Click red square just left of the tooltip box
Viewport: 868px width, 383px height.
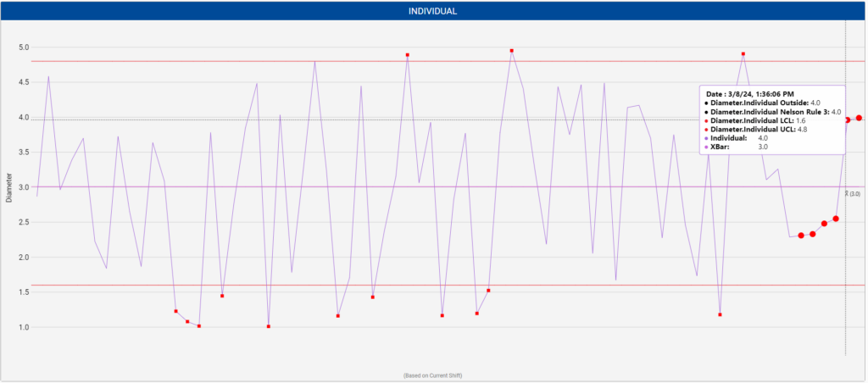[743, 53]
